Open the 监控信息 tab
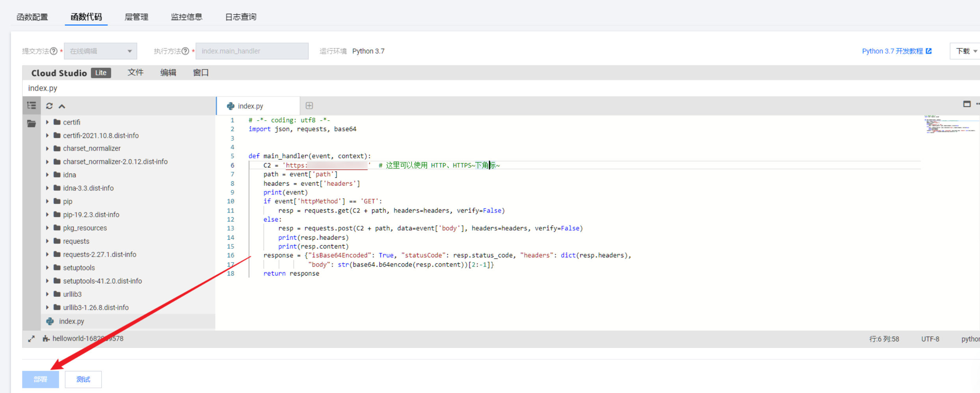 coord(186,17)
